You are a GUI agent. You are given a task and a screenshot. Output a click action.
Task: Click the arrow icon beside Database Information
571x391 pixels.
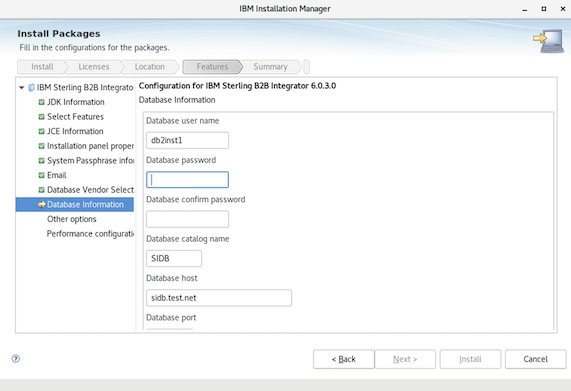click(x=42, y=205)
